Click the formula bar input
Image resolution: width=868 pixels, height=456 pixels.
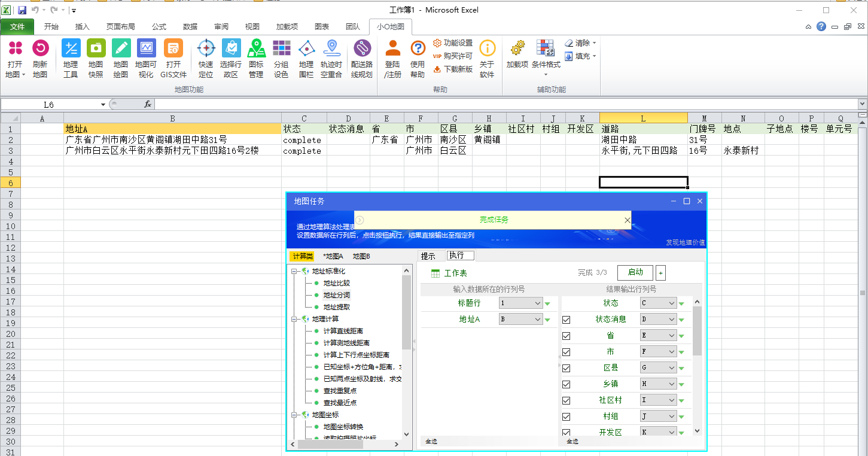[505, 105]
